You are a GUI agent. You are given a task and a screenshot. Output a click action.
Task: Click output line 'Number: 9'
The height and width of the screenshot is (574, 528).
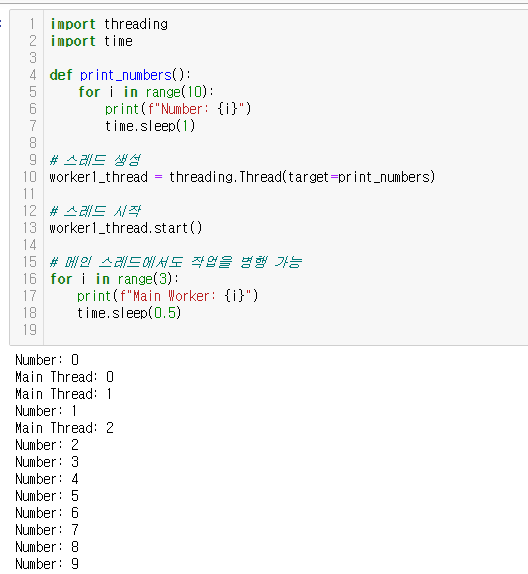click(x=47, y=564)
